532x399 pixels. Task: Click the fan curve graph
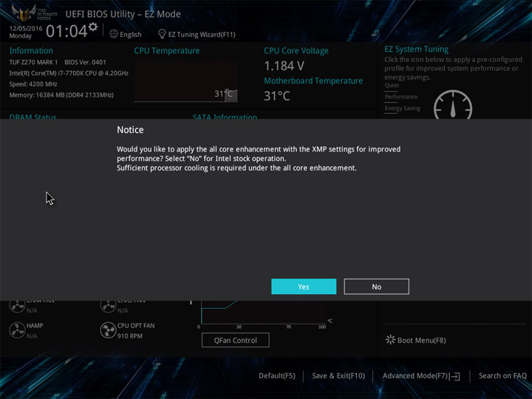pyautogui.click(x=264, y=312)
